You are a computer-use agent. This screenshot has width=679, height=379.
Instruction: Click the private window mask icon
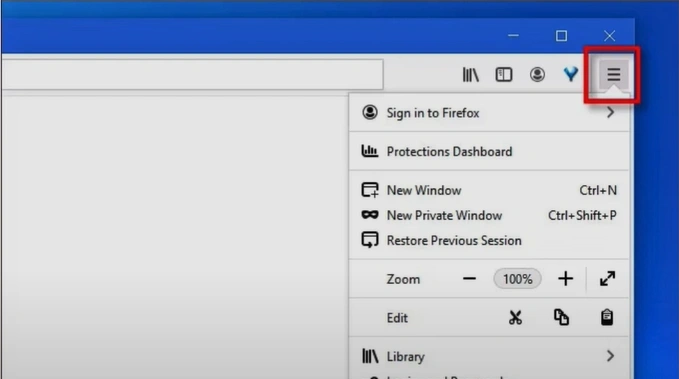pyautogui.click(x=370, y=214)
